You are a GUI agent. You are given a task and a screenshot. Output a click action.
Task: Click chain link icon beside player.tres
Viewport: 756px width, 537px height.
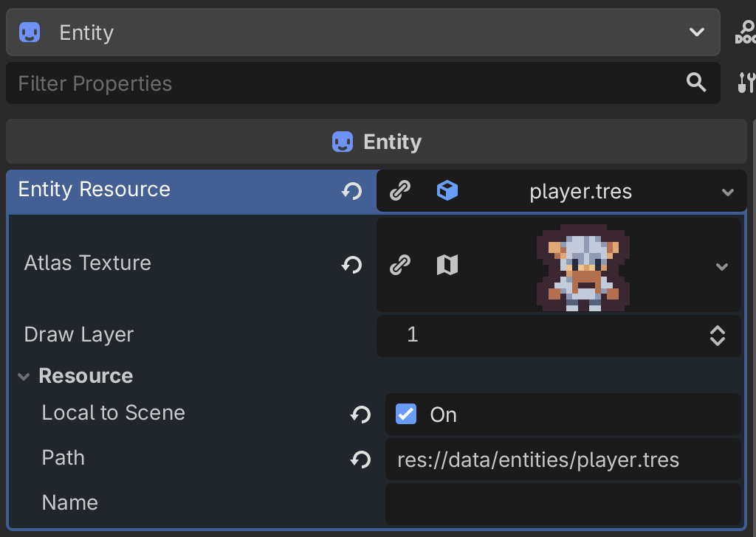pos(400,191)
